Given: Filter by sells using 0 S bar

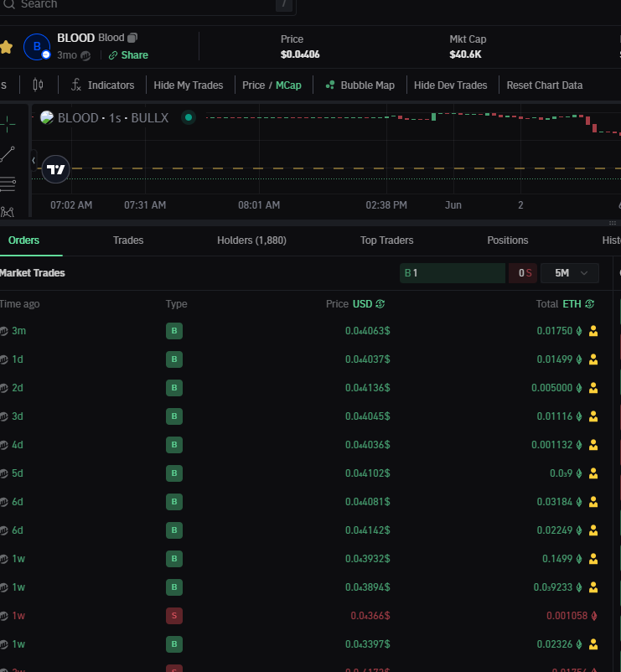Looking at the screenshot, I should (x=522, y=273).
